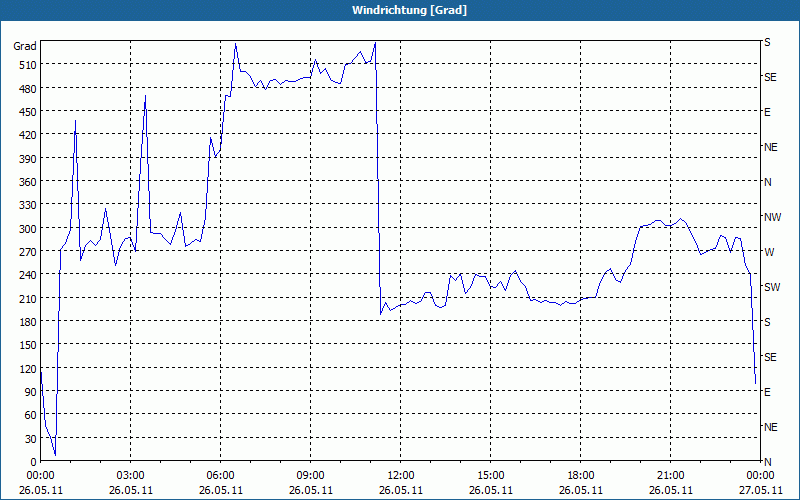800x500 pixels.
Task: Select the 0 degree axis label
Action: point(34,462)
